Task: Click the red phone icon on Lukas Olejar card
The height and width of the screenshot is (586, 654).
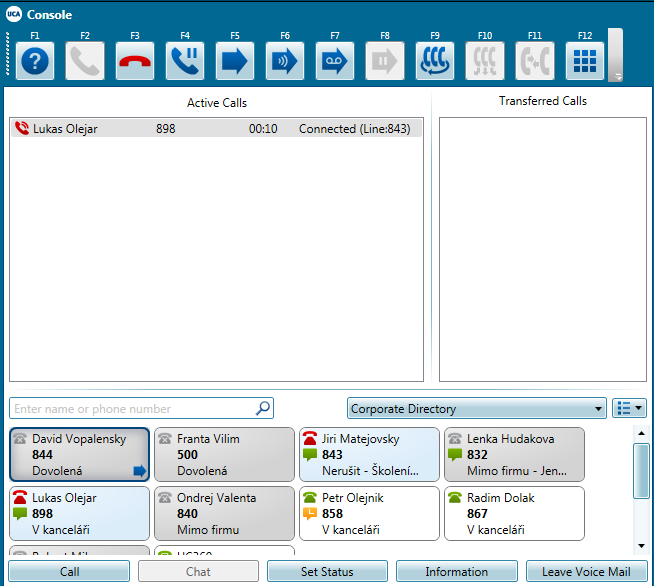Action: click(20, 498)
